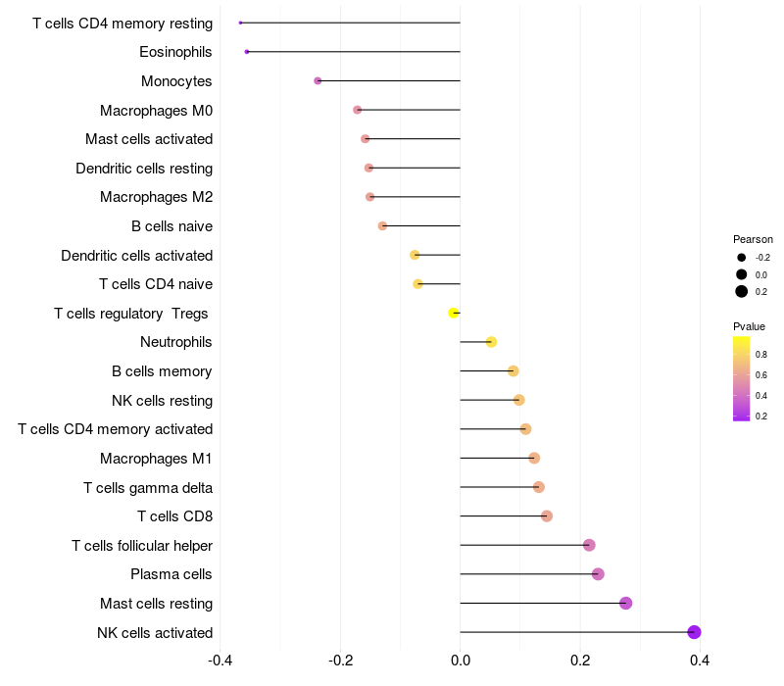Select the Eosinophils data point
This screenshot has height=686, width=784.
tap(247, 51)
